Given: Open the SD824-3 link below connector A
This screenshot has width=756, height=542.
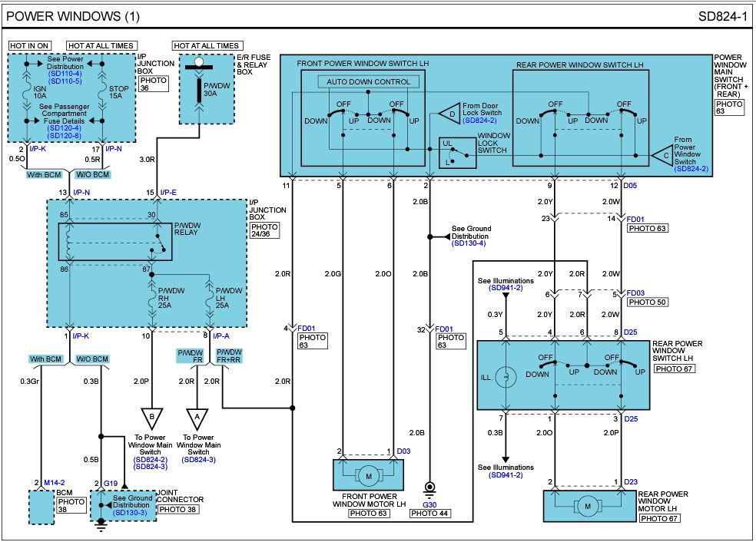Looking at the screenshot, I should pyautogui.click(x=198, y=459).
